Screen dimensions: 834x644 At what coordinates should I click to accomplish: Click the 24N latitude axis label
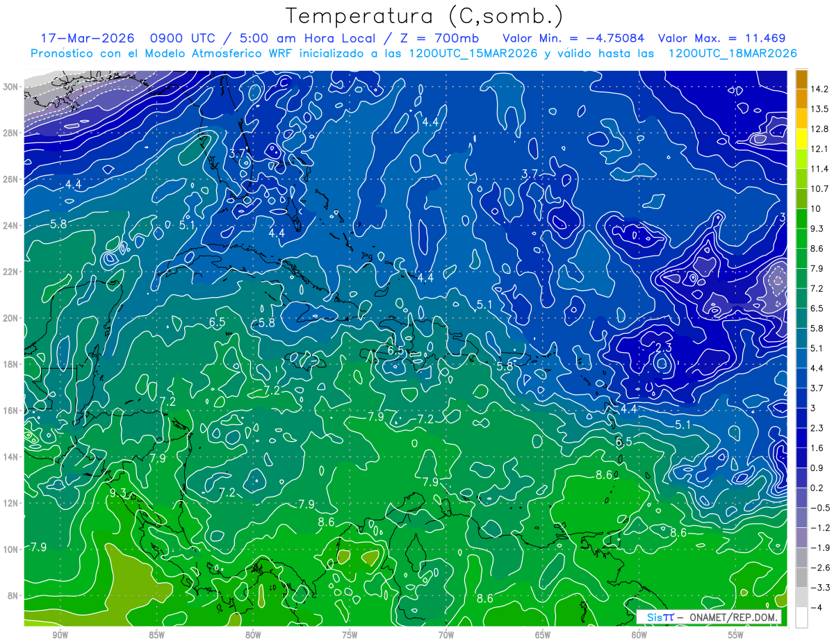pos(12,226)
